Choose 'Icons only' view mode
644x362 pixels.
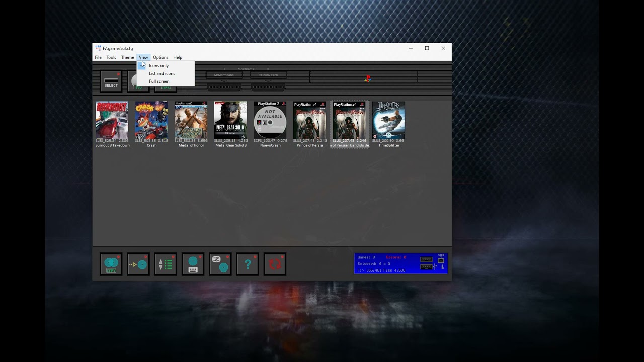click(x=166, y=65)
